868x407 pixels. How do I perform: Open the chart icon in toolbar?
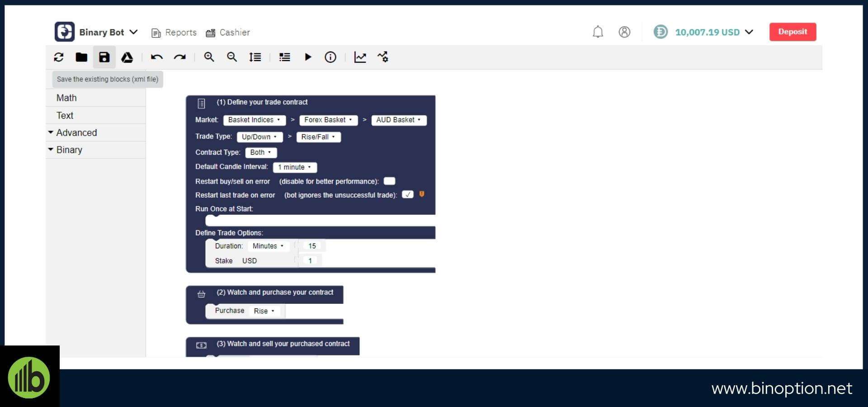point(360,57)
